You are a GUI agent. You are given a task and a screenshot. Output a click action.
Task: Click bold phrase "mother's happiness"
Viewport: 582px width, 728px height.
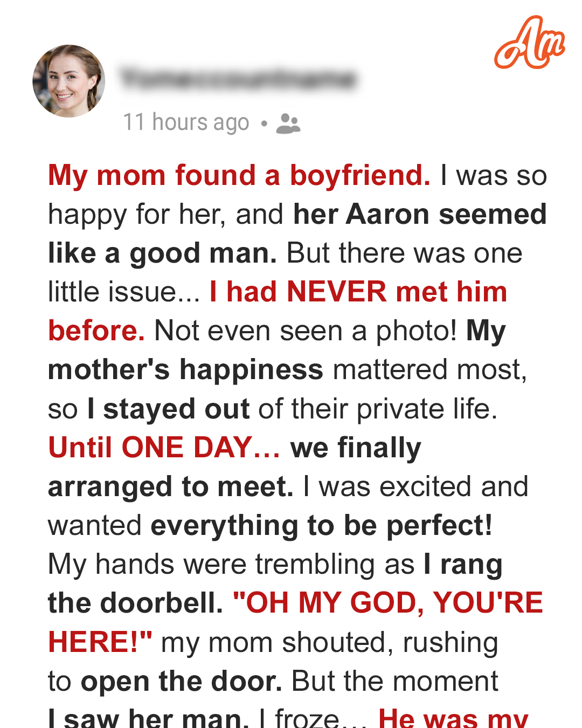coord(185,370)
